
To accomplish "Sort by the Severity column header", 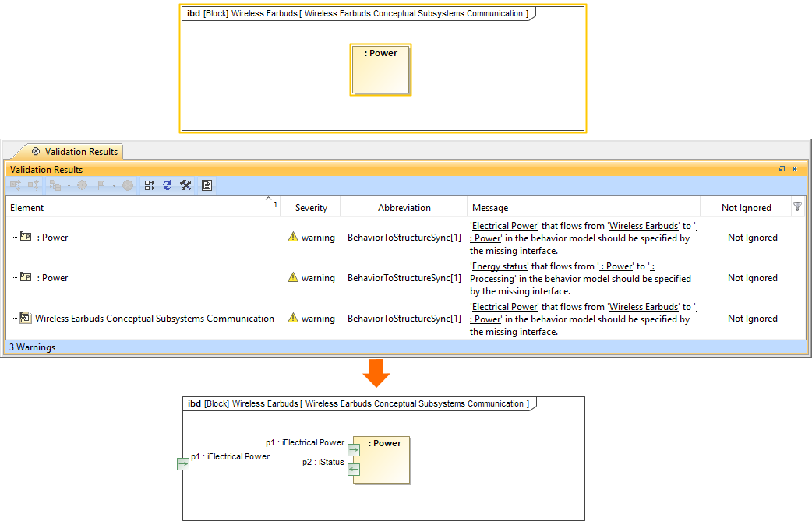I will click(x=311, y=208).
